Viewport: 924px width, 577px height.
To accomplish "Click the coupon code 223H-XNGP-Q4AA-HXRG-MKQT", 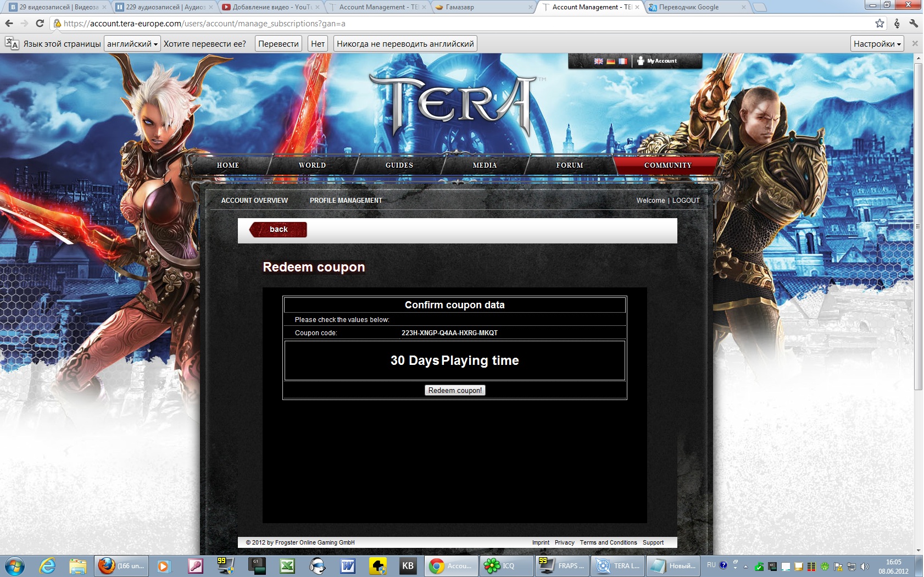I will click(449, 333).
